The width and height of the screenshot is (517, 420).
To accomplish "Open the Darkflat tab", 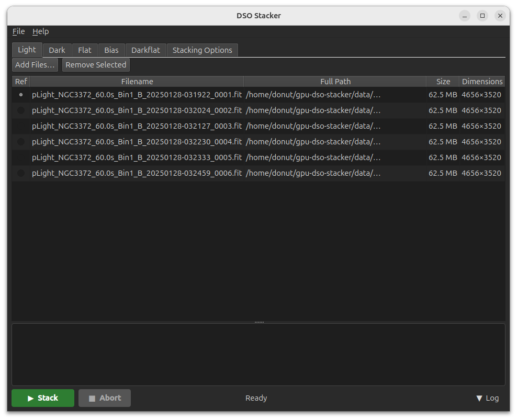I will pos(145,50).
